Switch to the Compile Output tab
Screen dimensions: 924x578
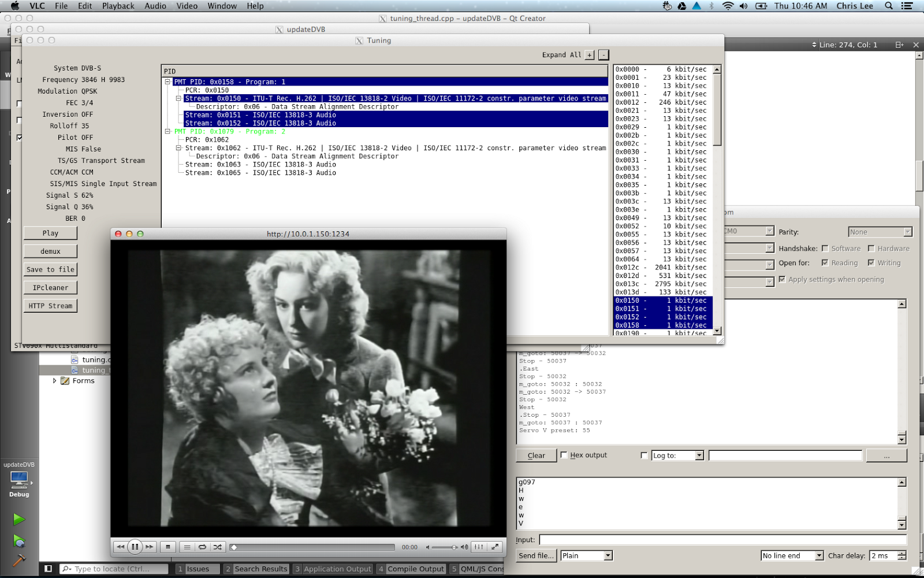pyautogui.click(x=411, y=569)
